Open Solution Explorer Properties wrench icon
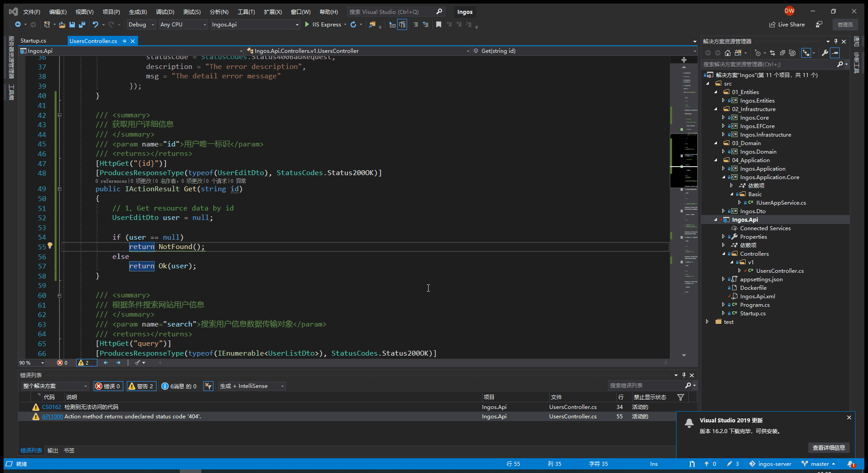The height and width of the screenshot is (473, 868). (x=825, y=53)
